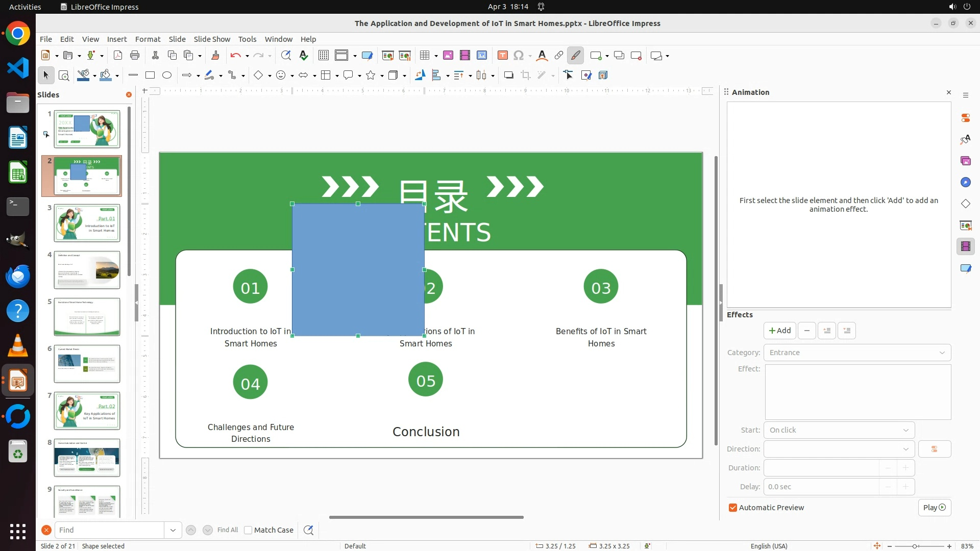
Task: Enable Match Case checkbox
Action: pos(249,530)
